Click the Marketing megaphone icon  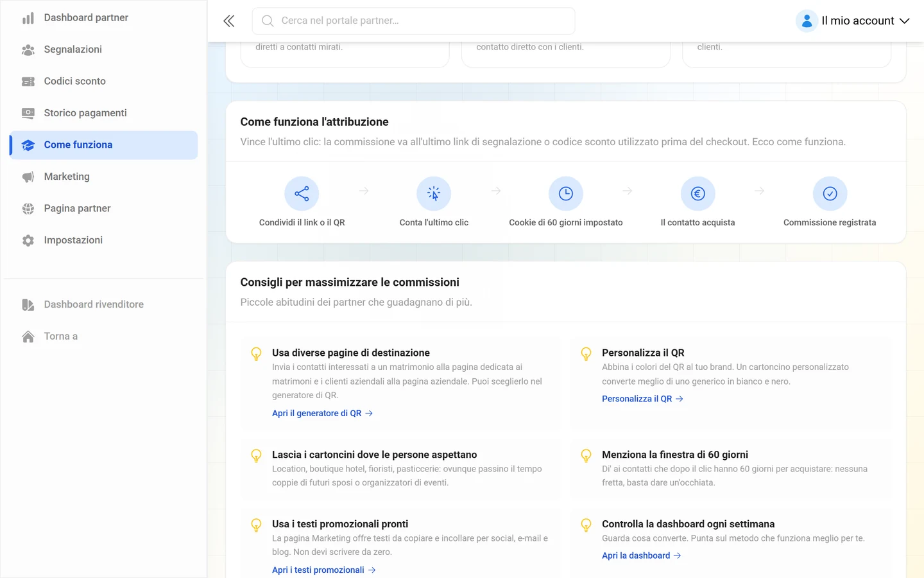pyautogui.click(x=28, y=177)
